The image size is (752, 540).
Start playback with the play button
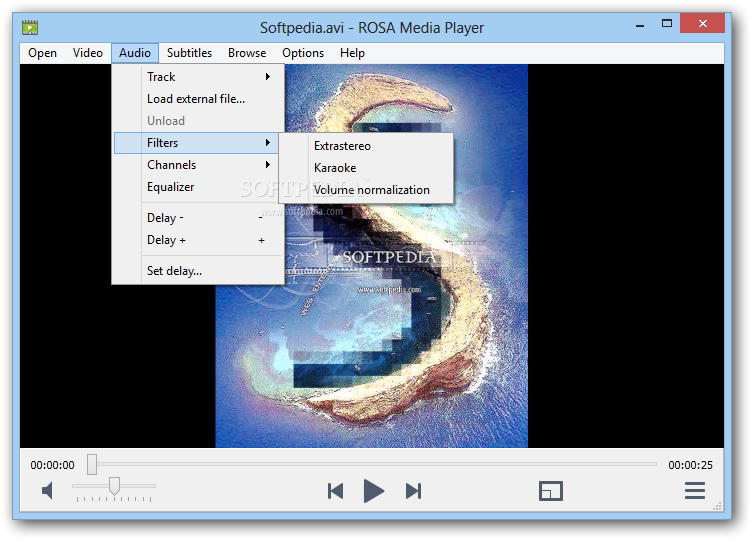pyautogui.click(x=374, y=491)
